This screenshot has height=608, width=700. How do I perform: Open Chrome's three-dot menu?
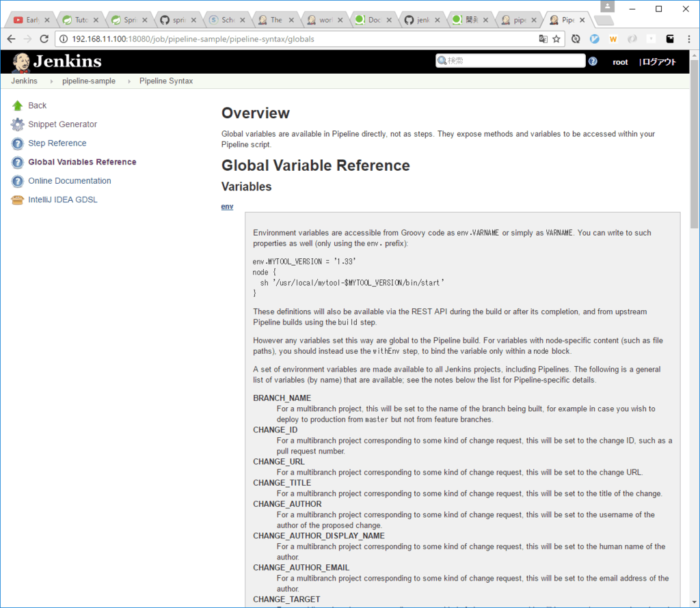(x=688, y=39)
